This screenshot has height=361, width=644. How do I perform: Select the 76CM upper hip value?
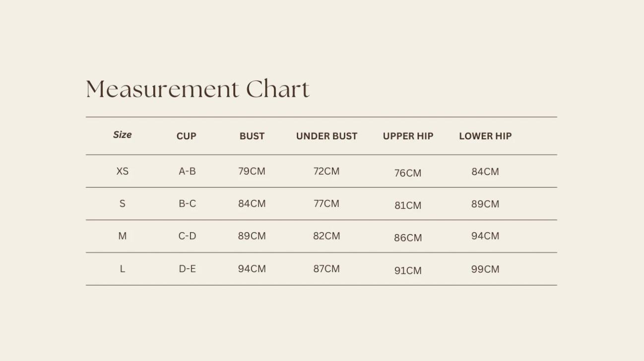[408, 173]
